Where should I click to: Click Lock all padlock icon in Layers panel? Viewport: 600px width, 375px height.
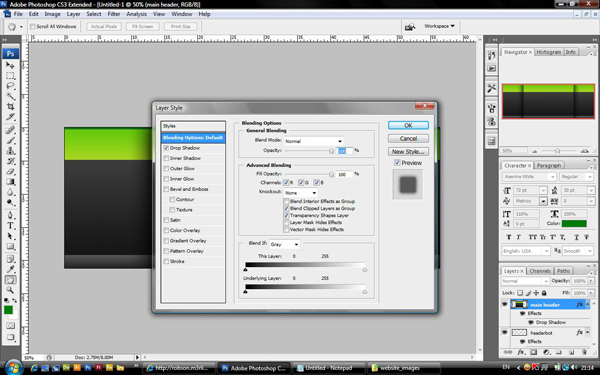(x=544, y=293)
